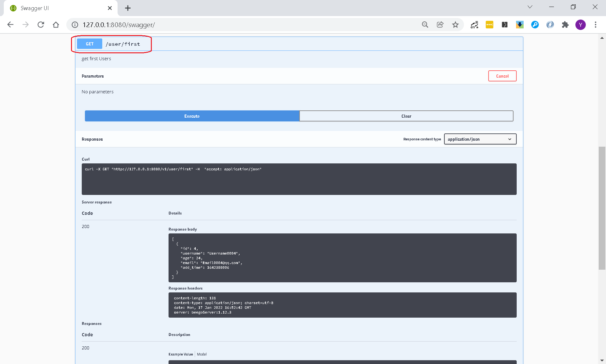Open the Chrome three-dot menu

pos(596,25)
